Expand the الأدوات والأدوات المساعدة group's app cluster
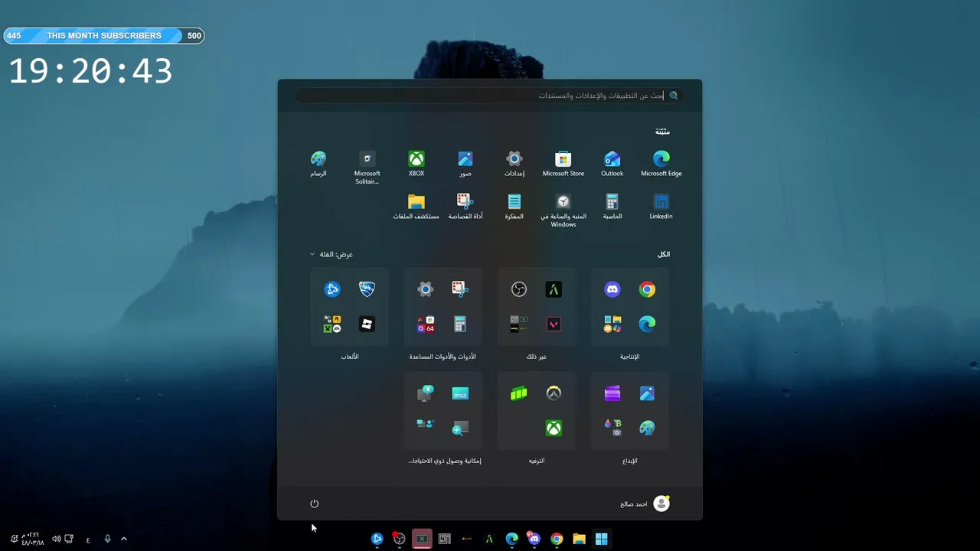This screenshot has height=551, width=980. point(426,324)
